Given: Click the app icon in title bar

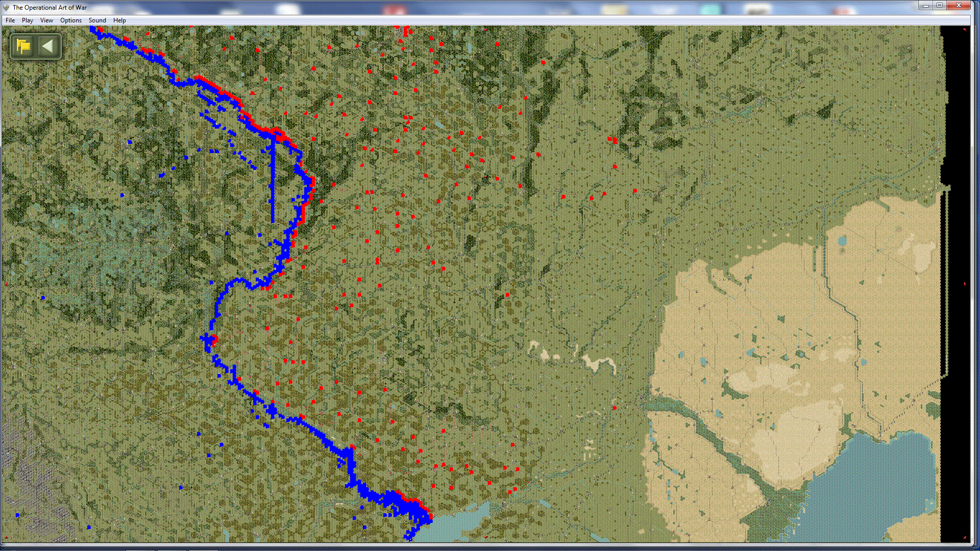Looking at the screenshot, I should point(6,7).
